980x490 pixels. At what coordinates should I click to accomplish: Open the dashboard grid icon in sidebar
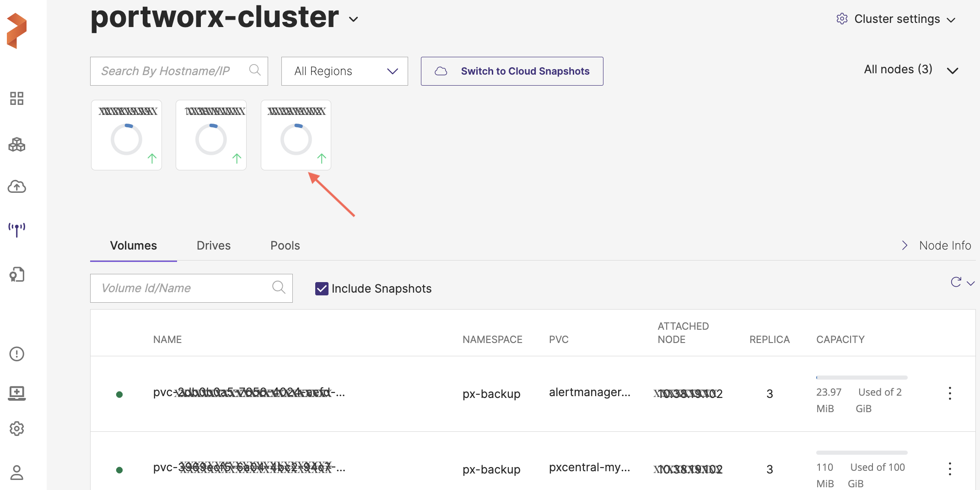pos(17,98)
